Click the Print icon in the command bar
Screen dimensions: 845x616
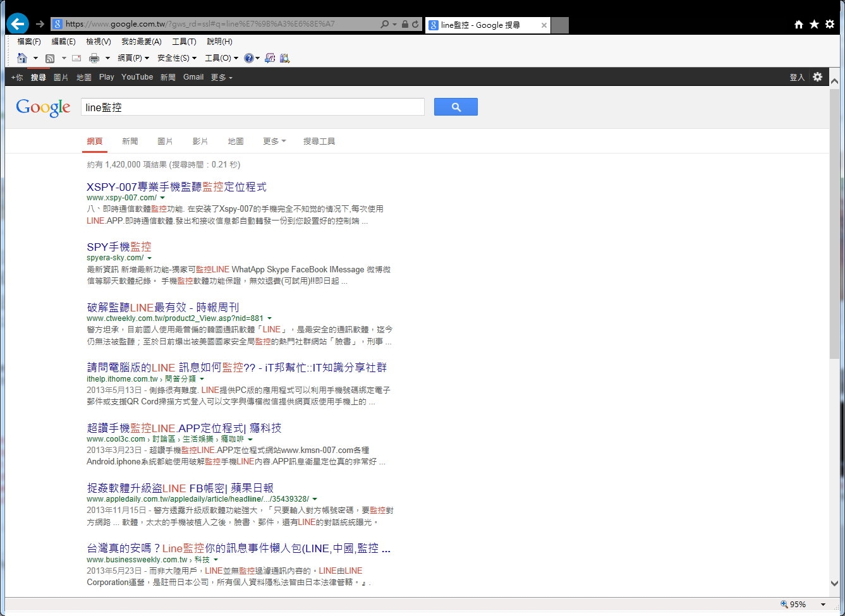point(94,58)
